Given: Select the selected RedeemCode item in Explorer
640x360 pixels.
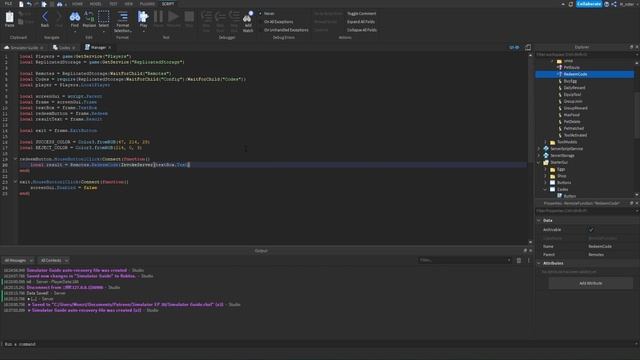Looking at the screenshot, I should [584, 74].
